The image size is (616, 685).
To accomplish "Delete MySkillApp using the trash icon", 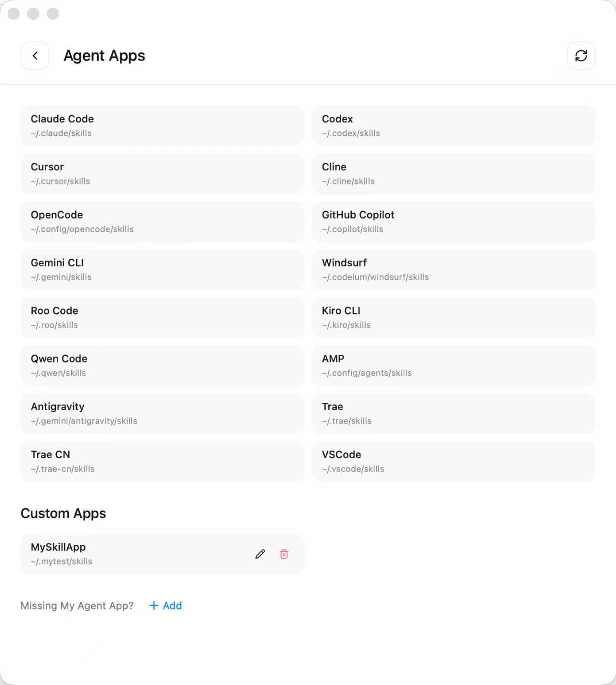I will point(284,554).
